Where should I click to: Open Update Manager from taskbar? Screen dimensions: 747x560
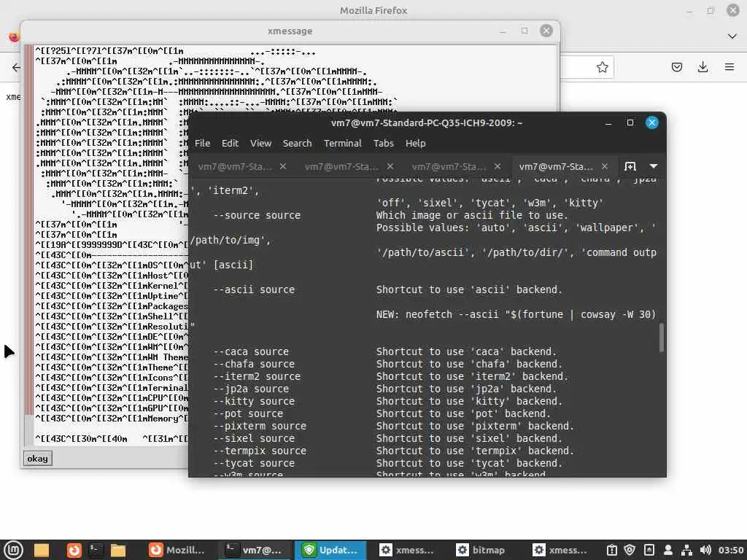330,551
